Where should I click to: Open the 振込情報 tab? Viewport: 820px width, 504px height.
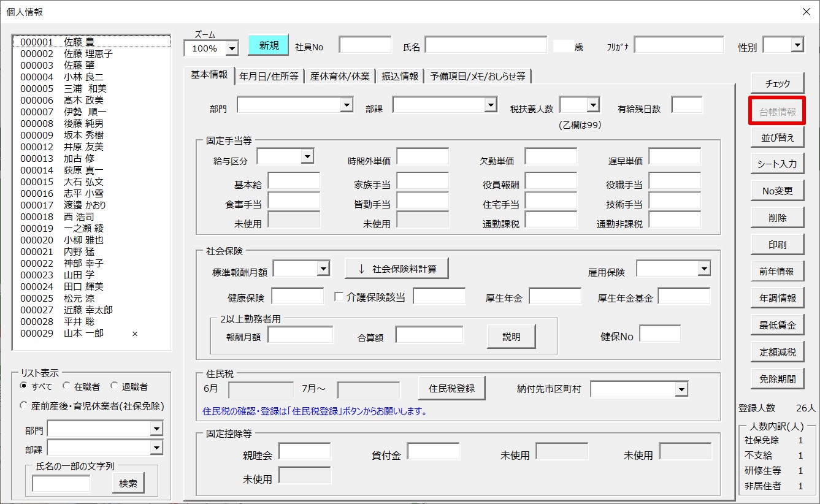(x=399, y=76)
